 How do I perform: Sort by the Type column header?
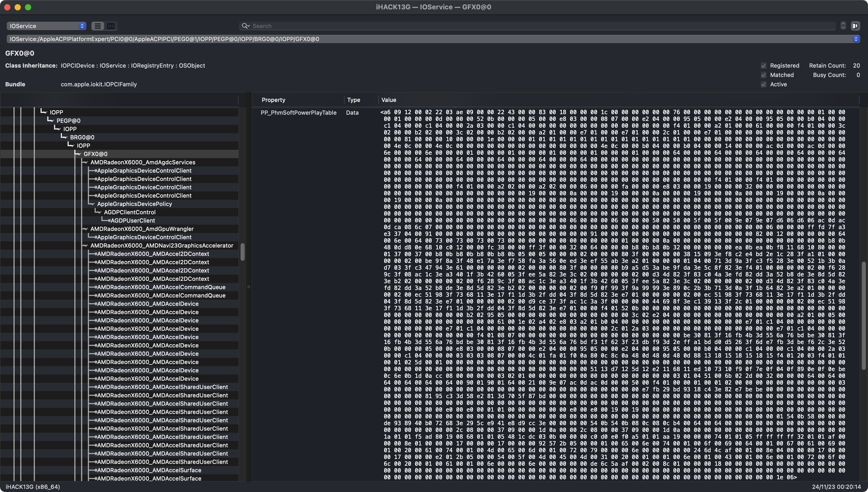coord(353,100)
